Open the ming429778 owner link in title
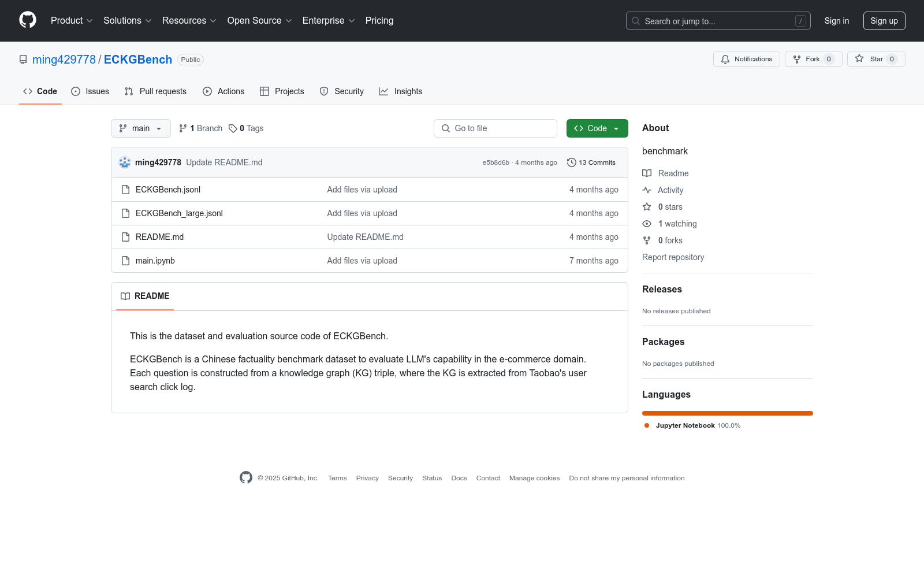Image resolution: width=924 pixels, height=578 pixels. pos(64,60)
